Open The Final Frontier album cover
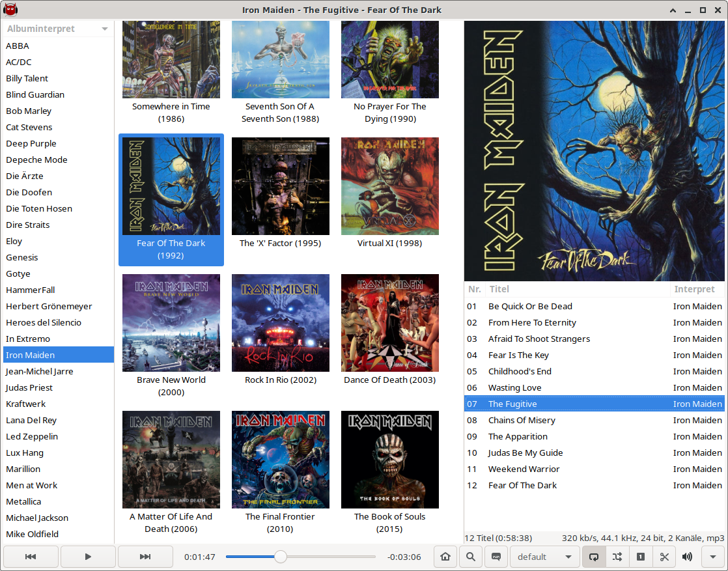The image size is (728, 571). tap(281, 460)
